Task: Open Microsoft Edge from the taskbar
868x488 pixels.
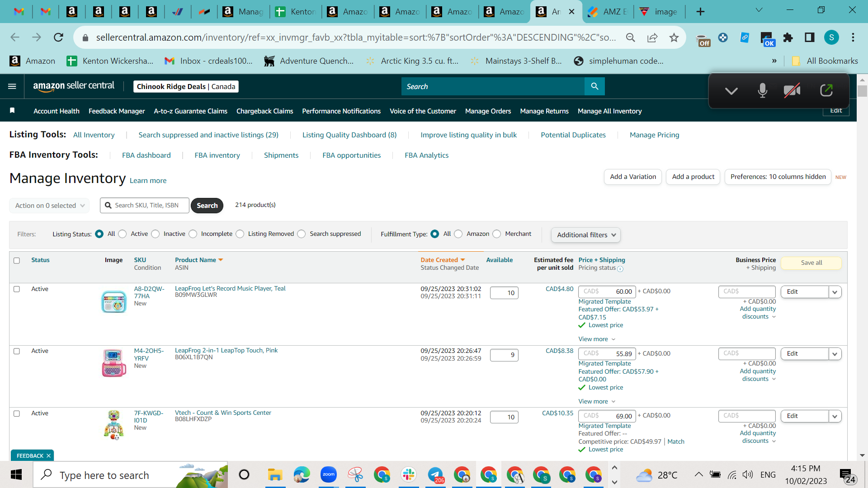Action: [x=302, y=475]
